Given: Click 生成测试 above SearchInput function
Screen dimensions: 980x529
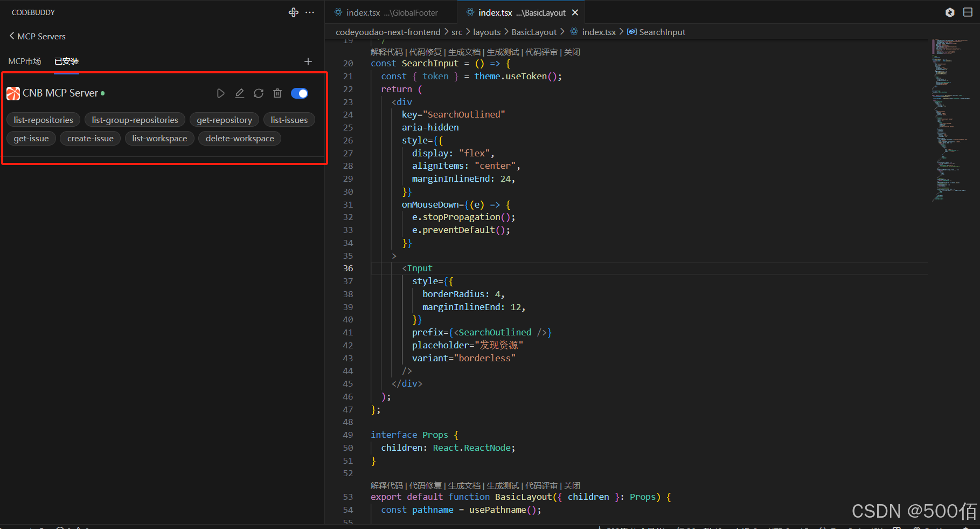Looking at the screenshot, I should 503,52.
